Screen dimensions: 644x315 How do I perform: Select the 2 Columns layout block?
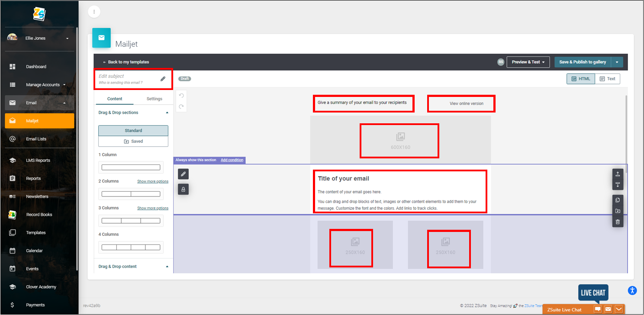[x=131, y=194]
